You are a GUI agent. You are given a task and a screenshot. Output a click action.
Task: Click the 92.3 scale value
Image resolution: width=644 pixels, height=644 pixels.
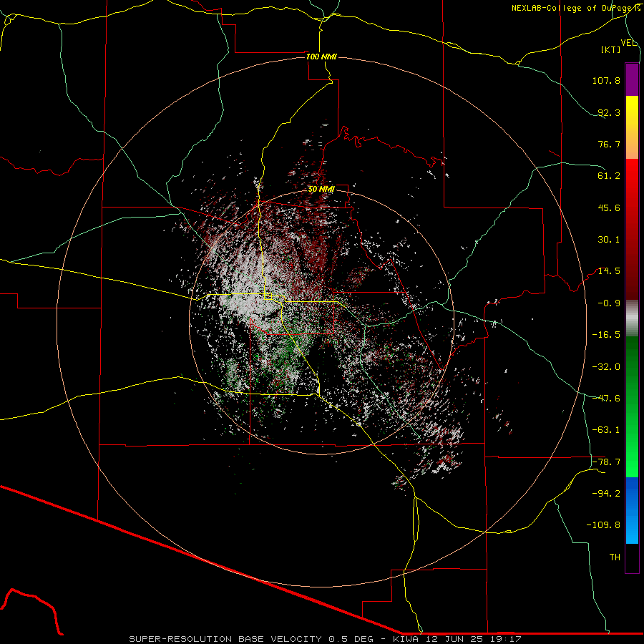[x=609, y=112]
